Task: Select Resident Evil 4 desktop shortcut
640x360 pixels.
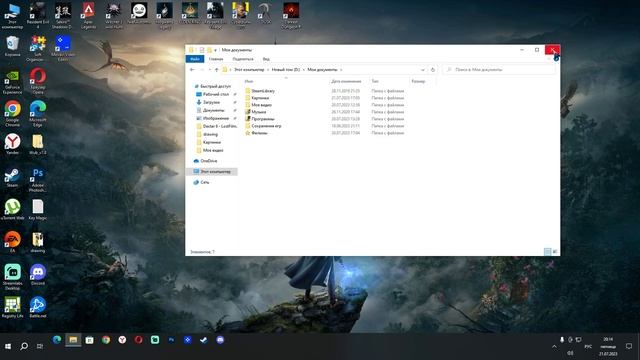Action: (x=38, y=16)
